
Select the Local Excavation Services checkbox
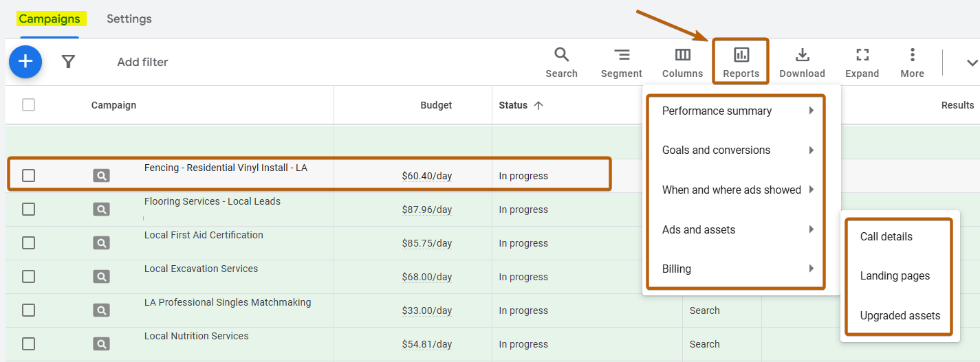click(28, 277)
